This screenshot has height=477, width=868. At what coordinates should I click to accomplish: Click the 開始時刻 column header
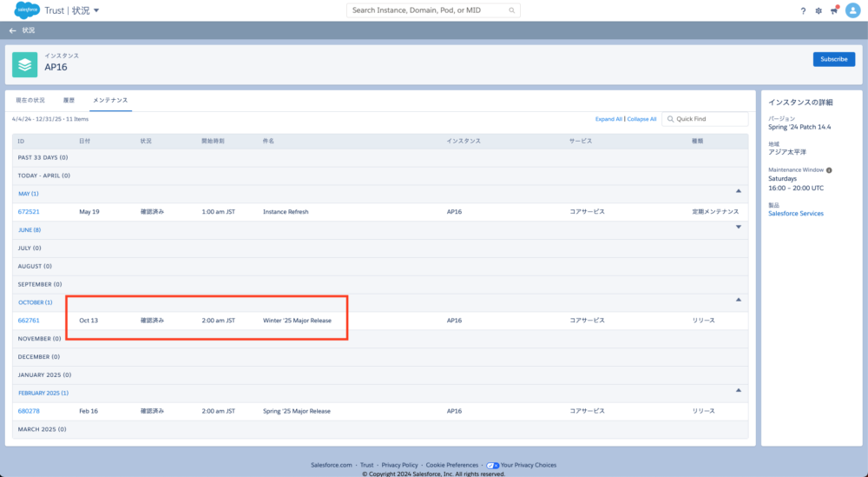coord(214,142)
